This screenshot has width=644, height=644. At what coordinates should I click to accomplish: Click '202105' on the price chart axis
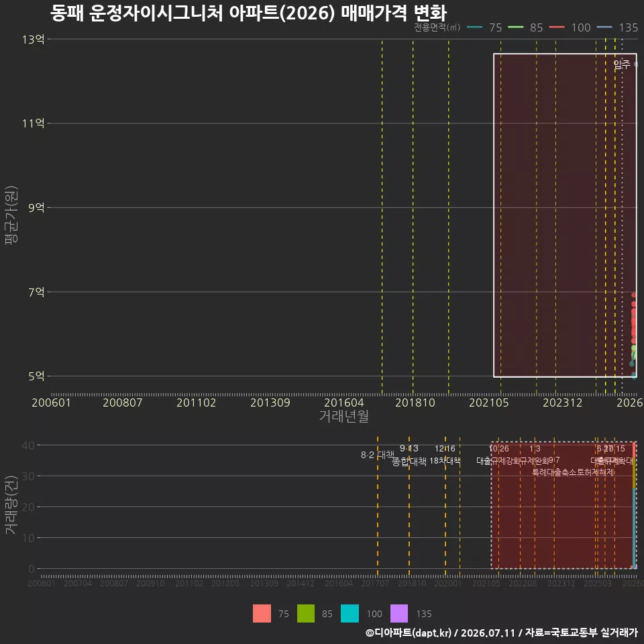tap(489, 402)
